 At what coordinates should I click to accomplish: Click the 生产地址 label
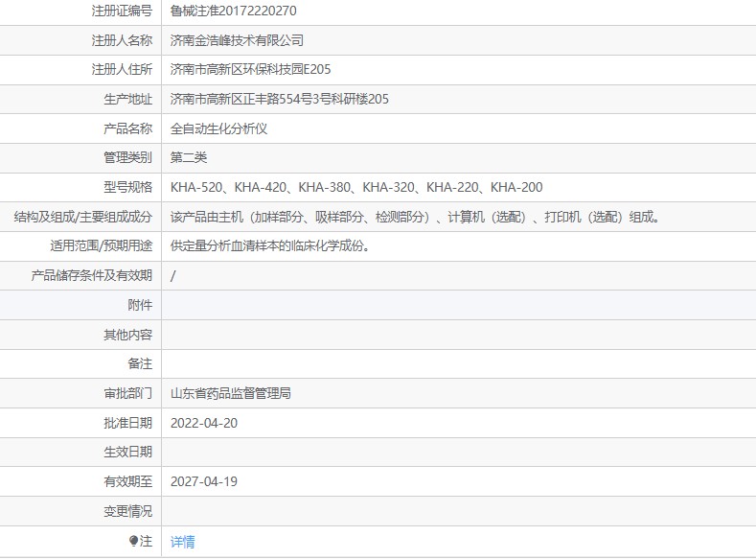tap(127, 100)
